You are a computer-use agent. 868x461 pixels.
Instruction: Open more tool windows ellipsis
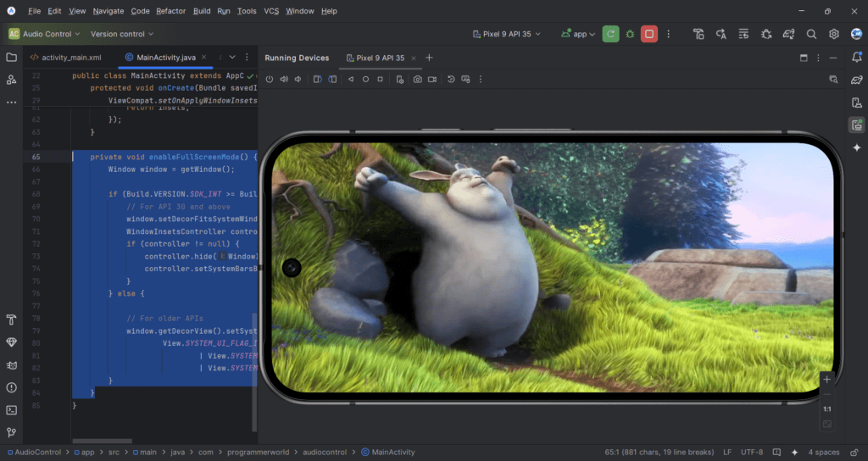tap(11, 103)
